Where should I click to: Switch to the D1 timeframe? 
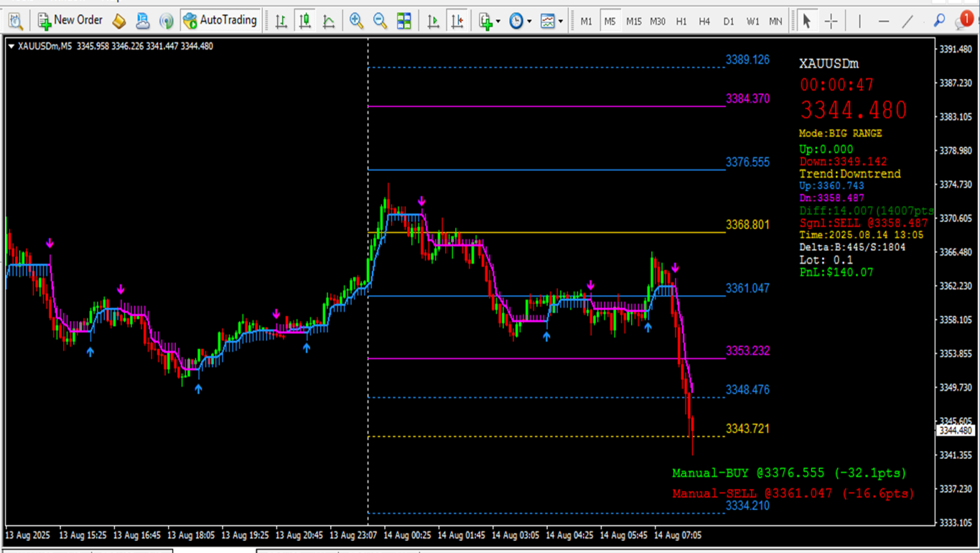pyautogui.click(x=729, y=22)
